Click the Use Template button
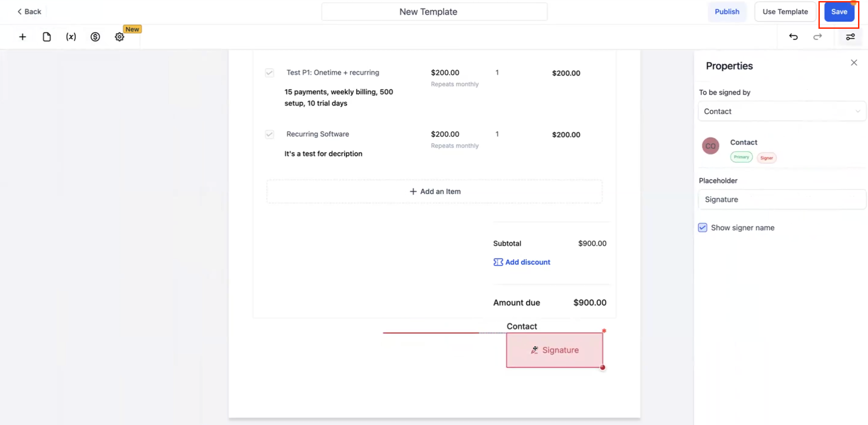 coord(785,12)
